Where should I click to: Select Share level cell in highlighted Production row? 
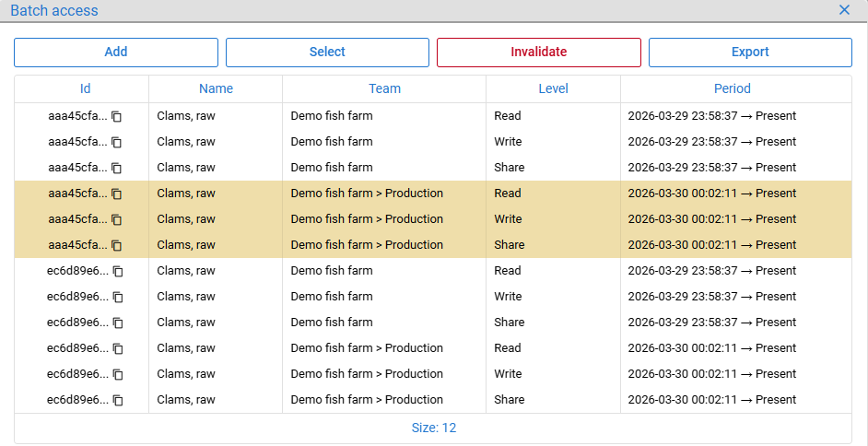[x=553, y=245]
